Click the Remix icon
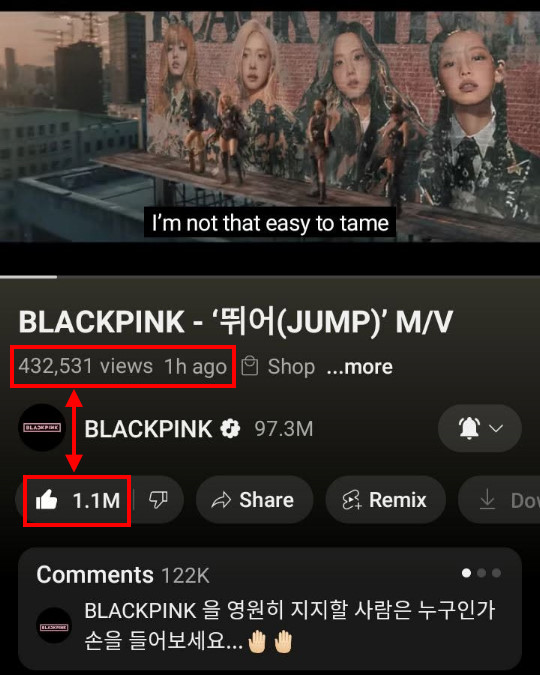 tap(352, 500)
